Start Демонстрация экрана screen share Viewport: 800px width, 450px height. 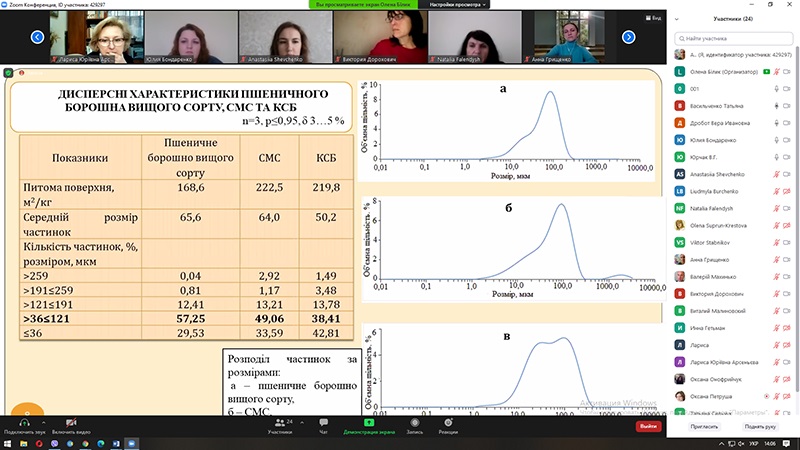pyautogui.click(x=369, y=426)
